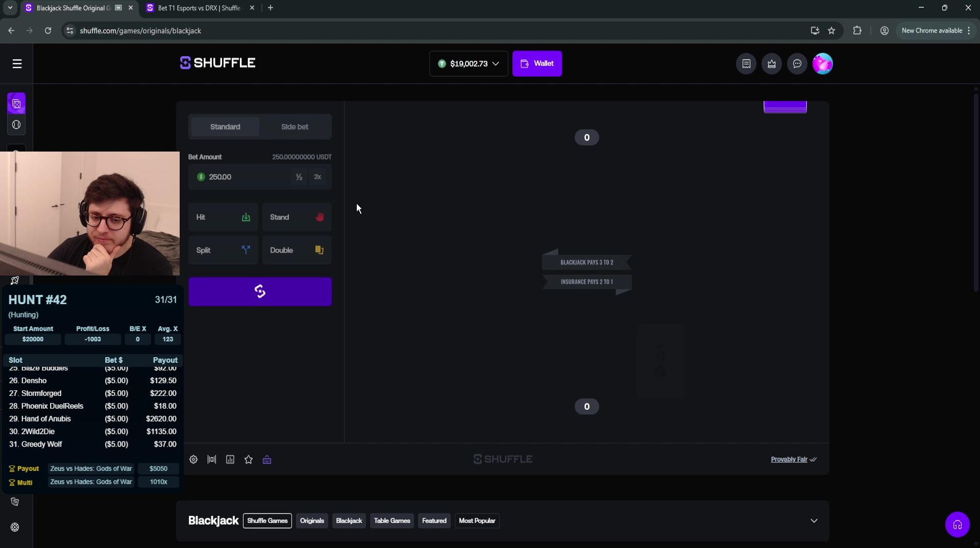Viewport: 980px width, 548px height.
Task: Switch to Bet T1 Esports vs DRX tab
Action: tap(199, 8)
